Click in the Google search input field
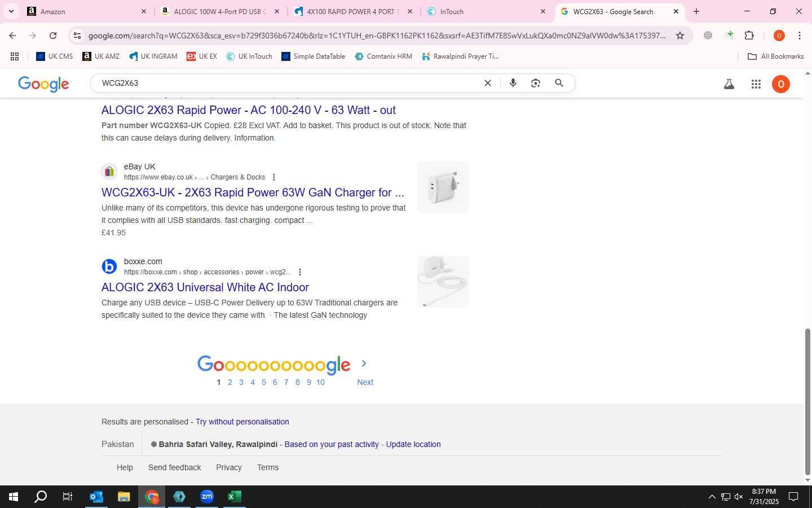 click(288, 83)
